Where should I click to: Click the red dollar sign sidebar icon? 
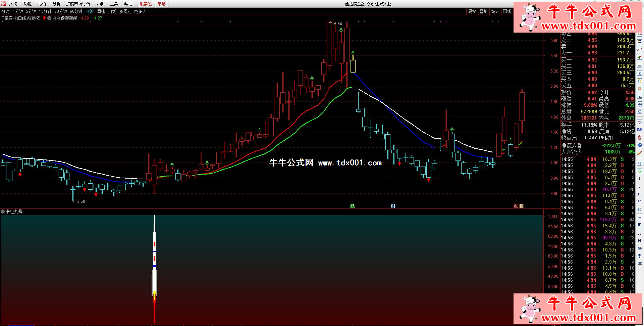pos(640,137)
